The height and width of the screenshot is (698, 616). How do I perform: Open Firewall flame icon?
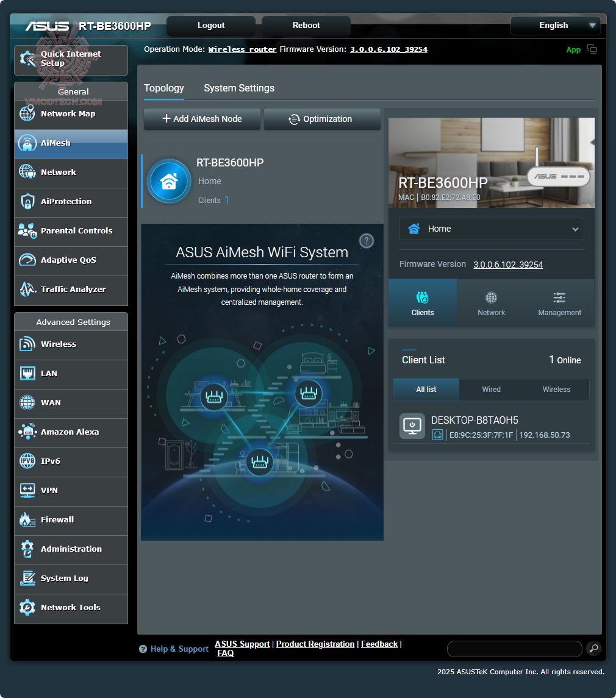coord(27,519)
